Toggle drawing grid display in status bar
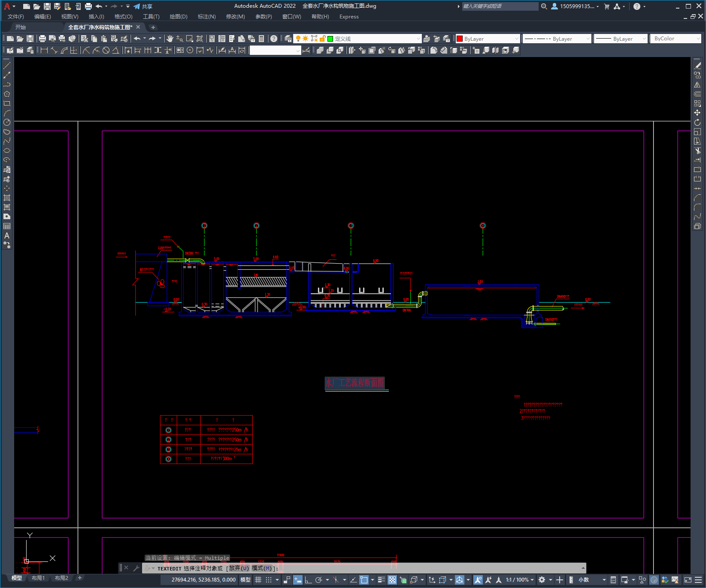The height and width of the screenshot is (588, 706). [x=258, y=580]
